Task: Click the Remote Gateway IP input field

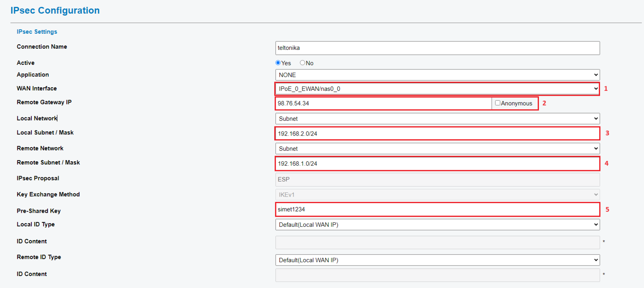Action: tap(383, 103)
